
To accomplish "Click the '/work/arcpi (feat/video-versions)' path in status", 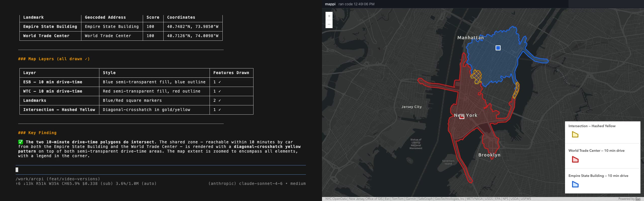I will click(58, 179).
